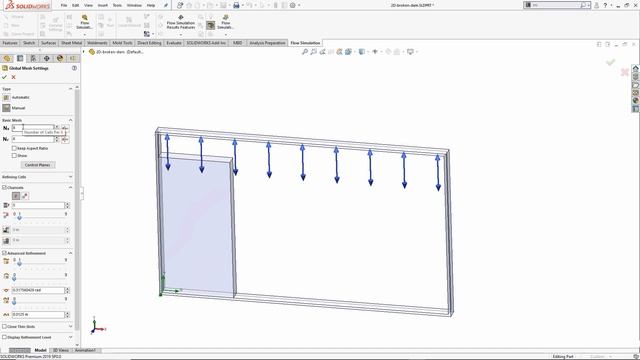
Task: Open the Options gear icon
Action: click(293, 5)
